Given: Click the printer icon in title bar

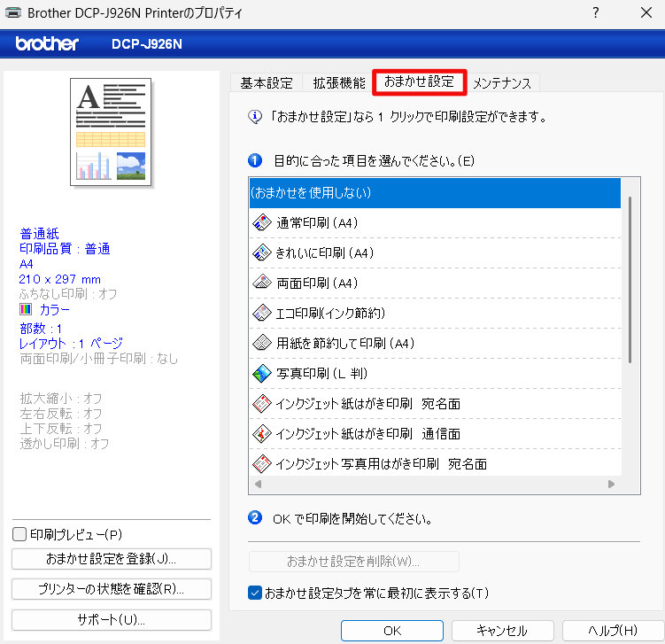Looking at the screenshot, I should (x=13, y=12).
